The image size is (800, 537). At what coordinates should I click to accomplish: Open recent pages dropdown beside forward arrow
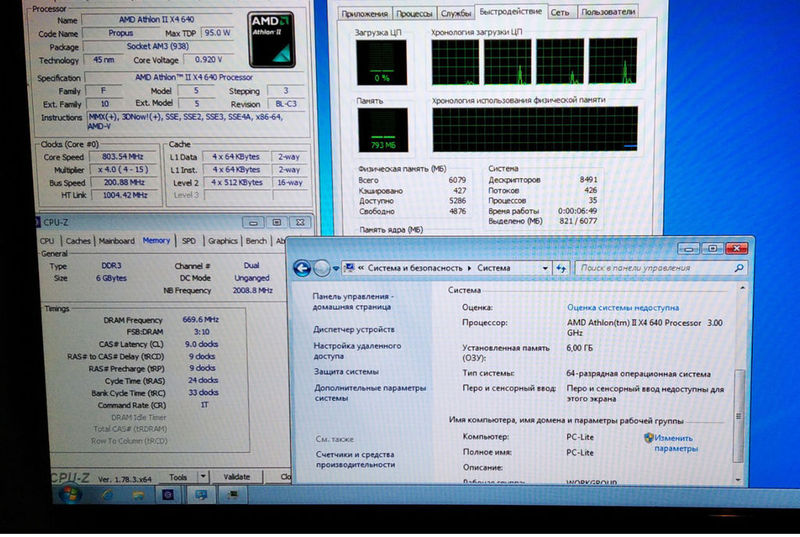[x=335, y=268]
